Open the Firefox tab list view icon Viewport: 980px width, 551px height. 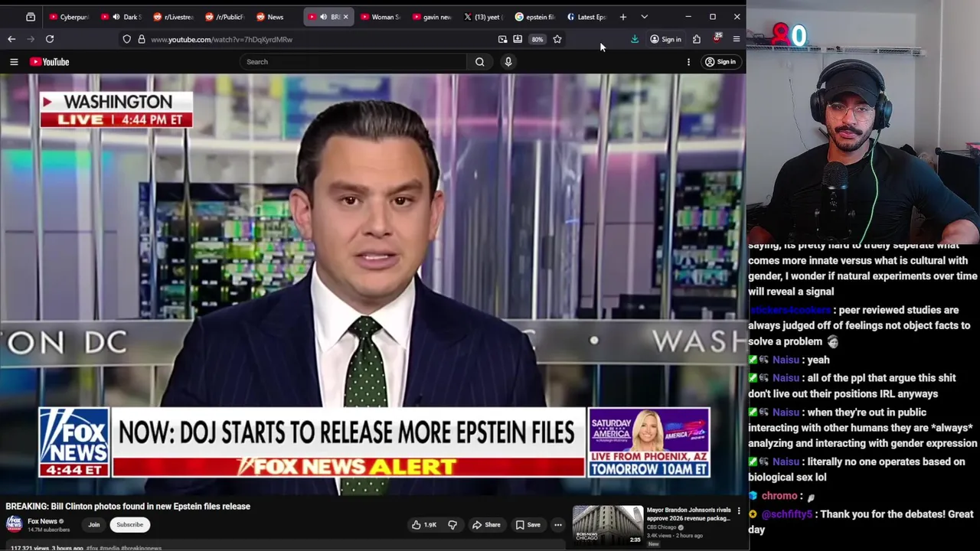pyautogui.click(x=31, y=17)
